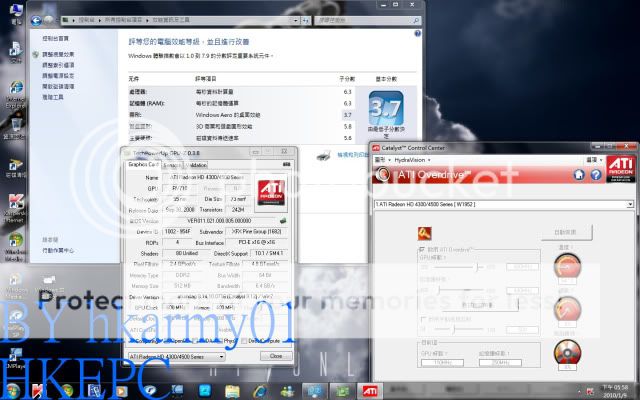640x400 pixels.
Task: Click the 3.7 graphics subscore cell
Action: point(347,115)
